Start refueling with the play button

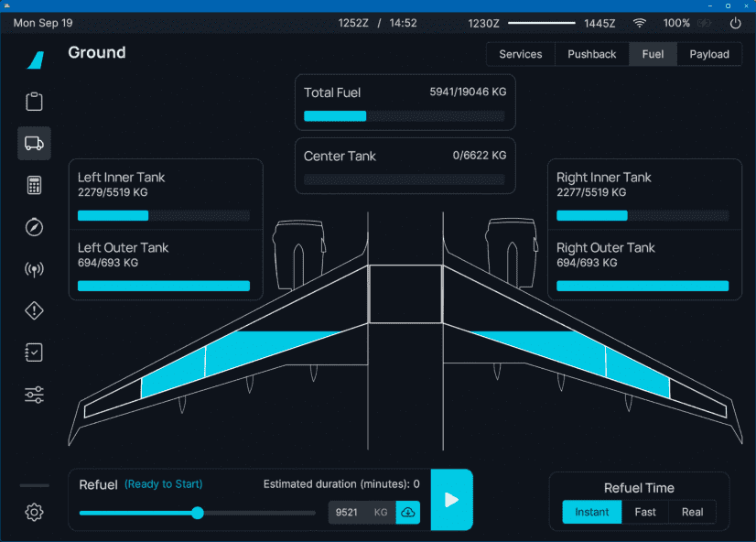pos(451,500)
